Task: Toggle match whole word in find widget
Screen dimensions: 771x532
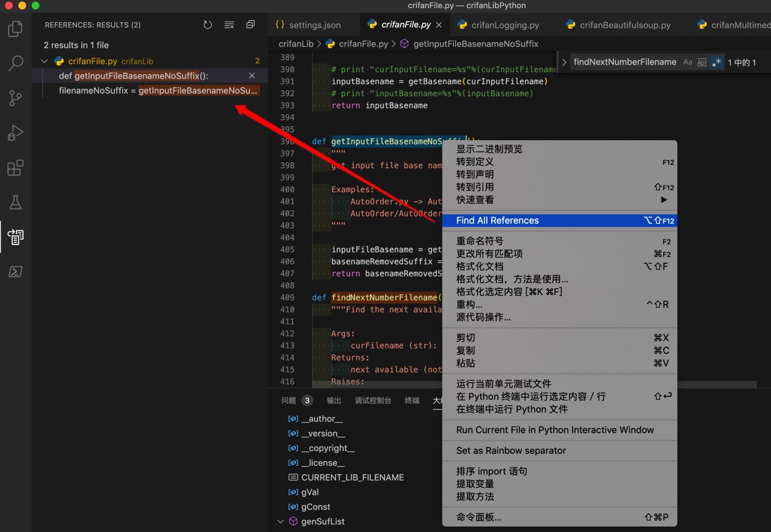Action: click(702, 62)
